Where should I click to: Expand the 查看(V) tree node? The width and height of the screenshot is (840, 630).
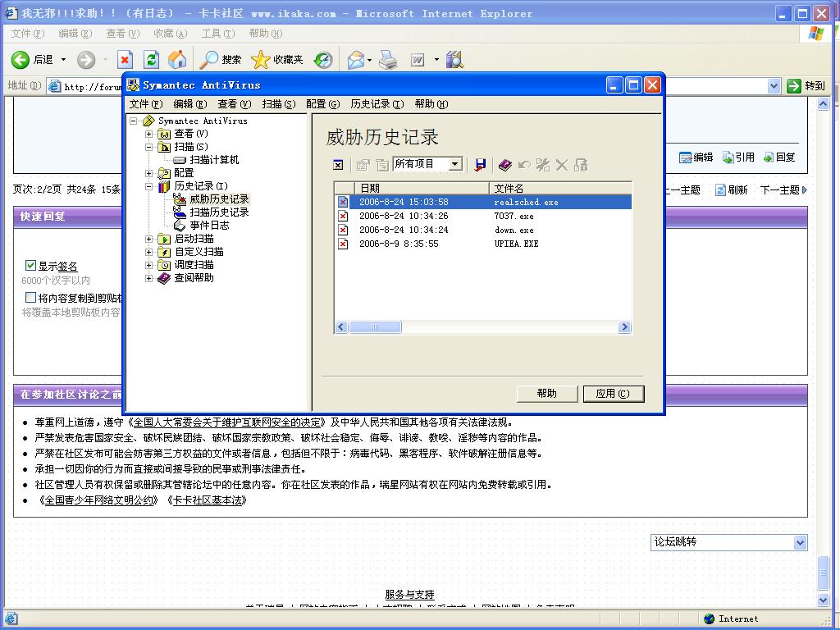coord(149,134)
